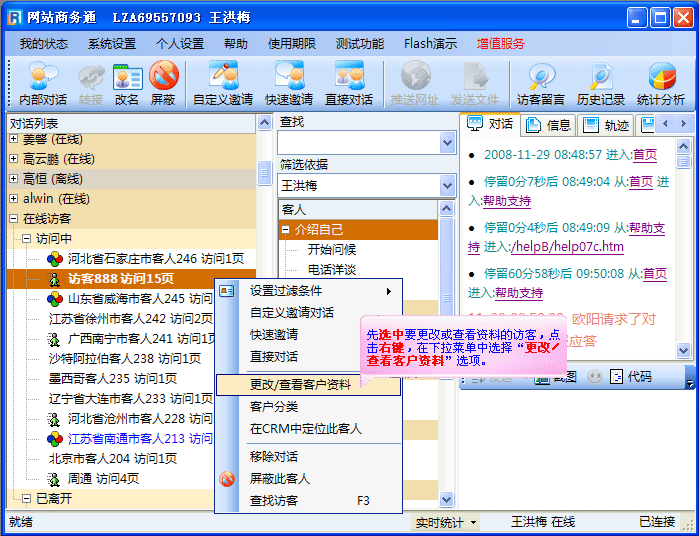Click the 屏蔽 block icon
Image resolution: width=699 pixels, height=536 pixels.
[x=163, y=78]
